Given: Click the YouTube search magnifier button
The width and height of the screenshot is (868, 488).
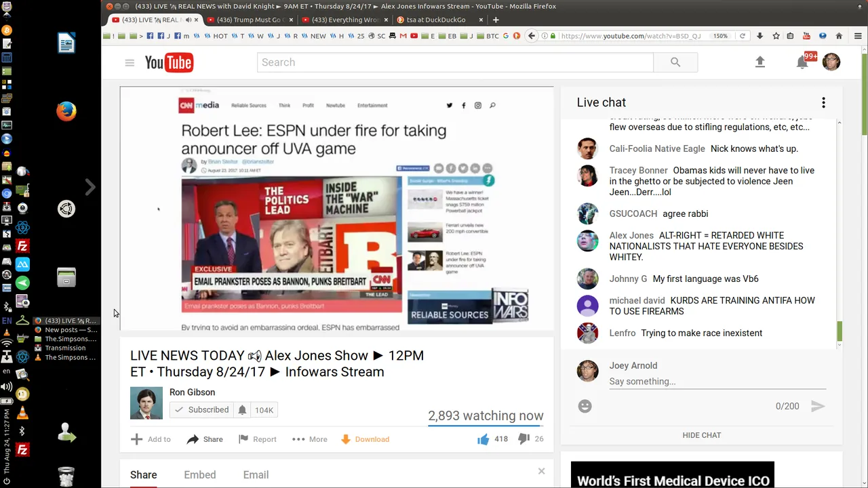Looking at the screenshot, I should 675,62.
